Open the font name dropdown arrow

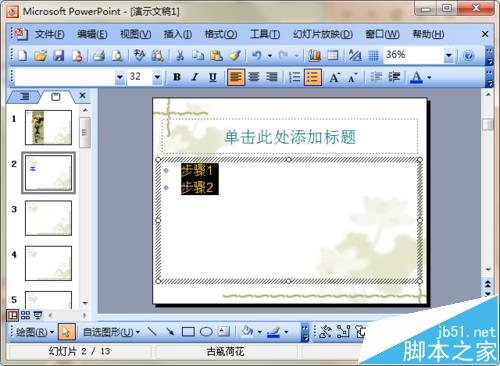coord(120,77)
